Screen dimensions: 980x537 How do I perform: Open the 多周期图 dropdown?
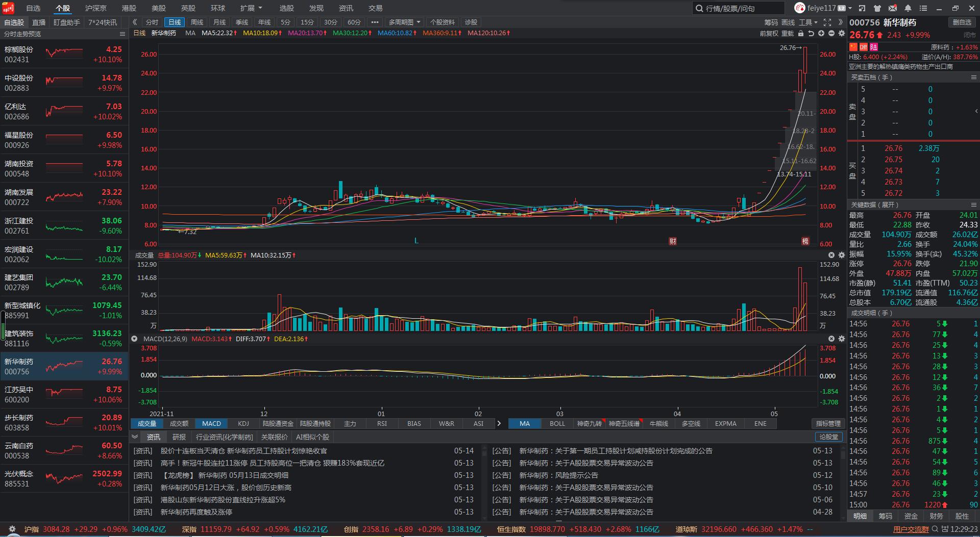click(x=404, y=22)
